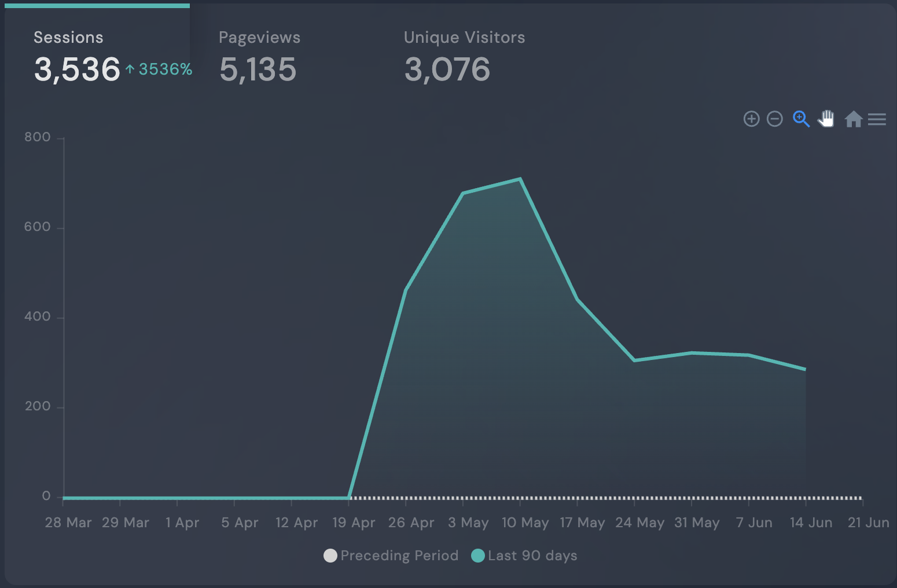Click the 3 May x-axis label

coord(468,523)
